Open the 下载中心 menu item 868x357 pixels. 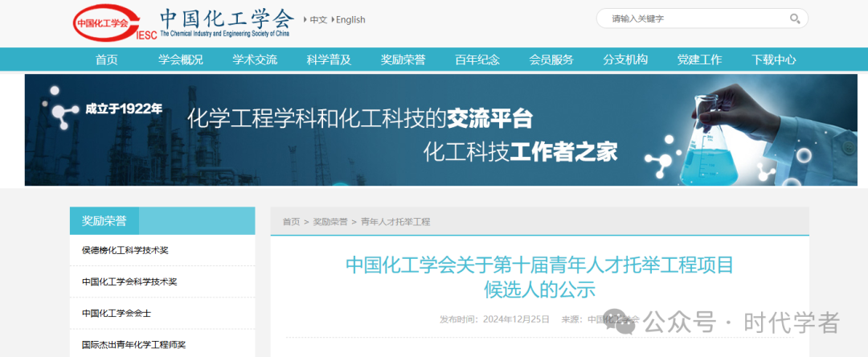[x=774, y=59]
